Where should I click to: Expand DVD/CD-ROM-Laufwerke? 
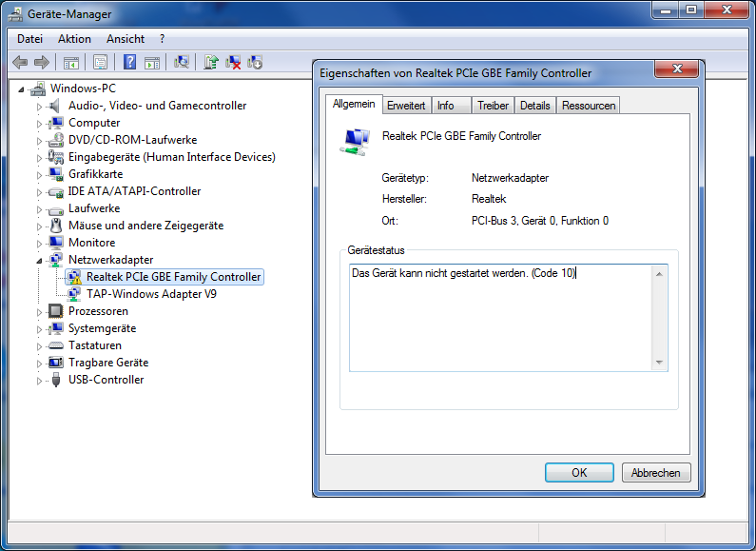(40, 141)
